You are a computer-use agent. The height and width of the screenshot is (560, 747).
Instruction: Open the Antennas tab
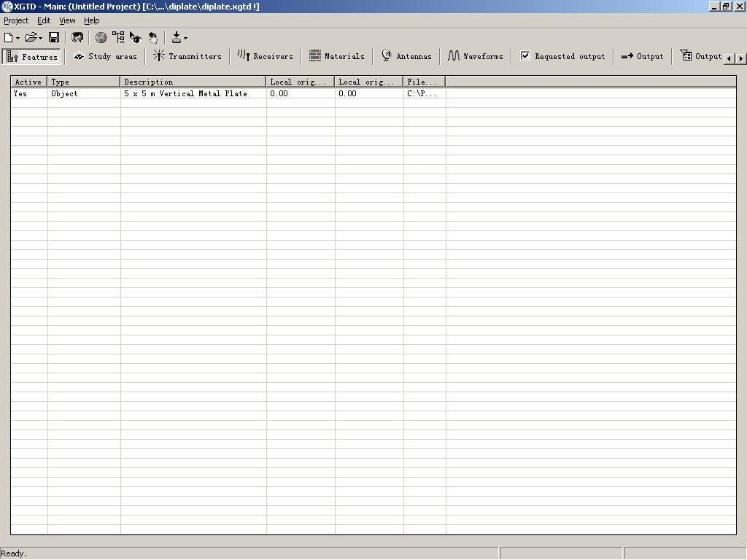pos(406,56)
